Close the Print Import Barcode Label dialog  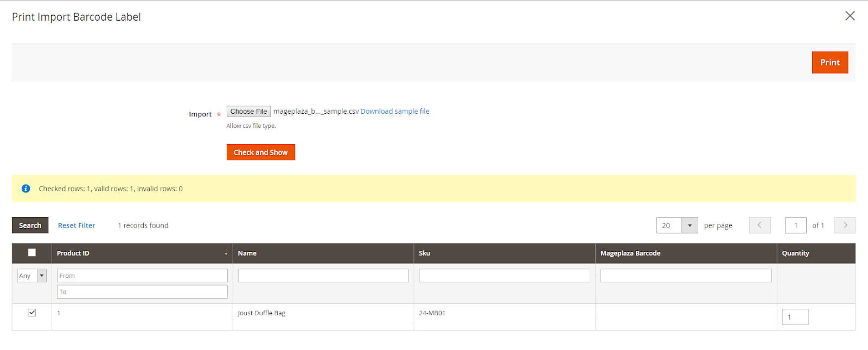[x=850, y=16]
